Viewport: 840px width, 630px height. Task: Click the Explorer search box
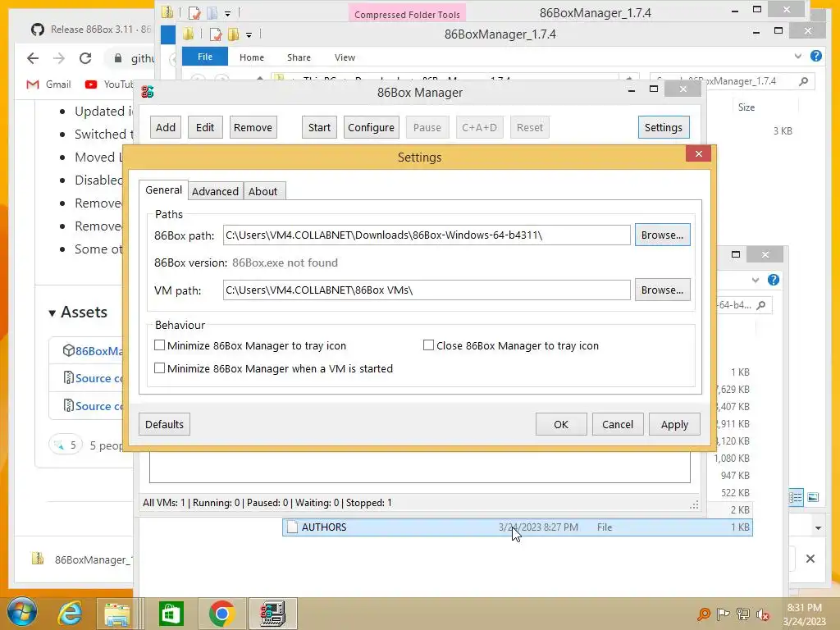[732, 81]
